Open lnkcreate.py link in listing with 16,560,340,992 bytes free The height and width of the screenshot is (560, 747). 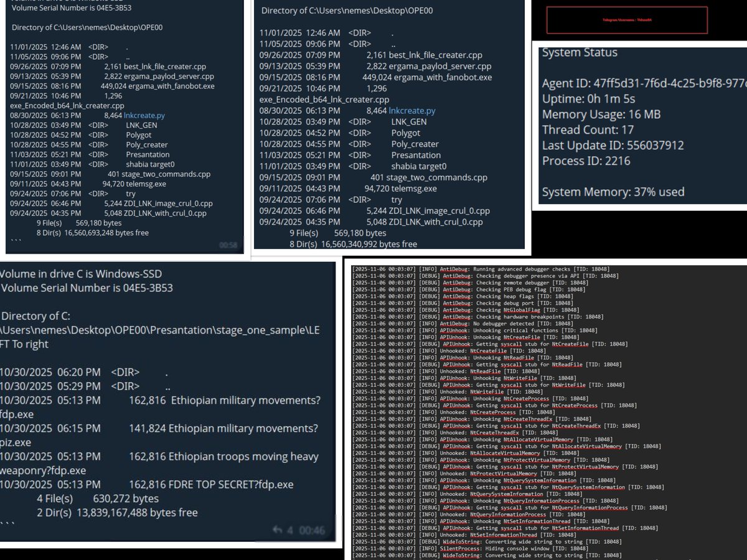pyautogui.click(x=411, y=111)
